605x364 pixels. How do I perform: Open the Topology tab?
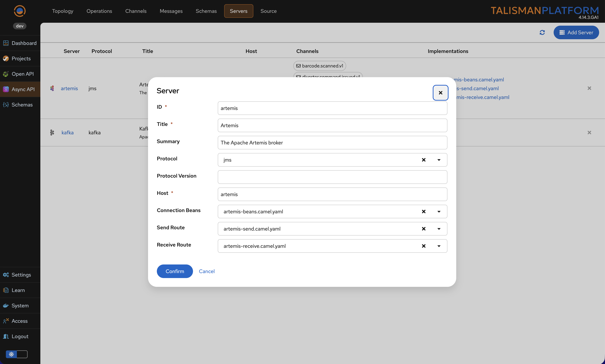click(x=63, y=11)
